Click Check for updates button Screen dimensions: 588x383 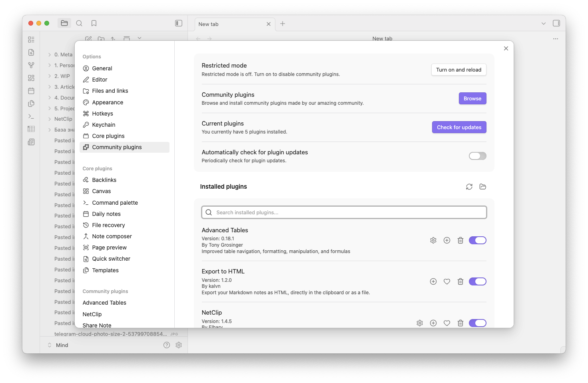click(x=459, y=127)
